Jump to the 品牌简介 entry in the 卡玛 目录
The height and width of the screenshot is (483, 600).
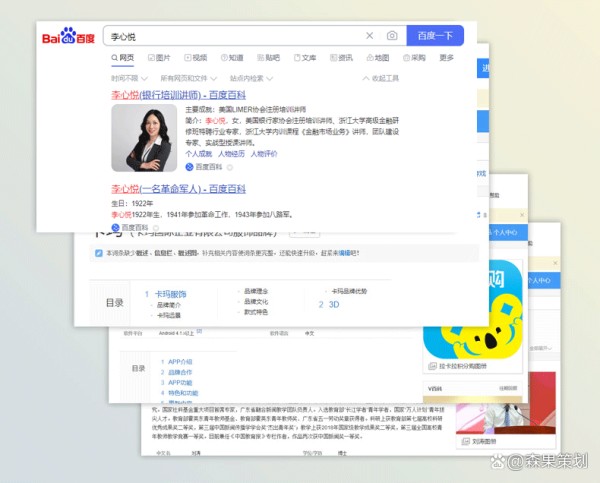[x=169, y=305]
